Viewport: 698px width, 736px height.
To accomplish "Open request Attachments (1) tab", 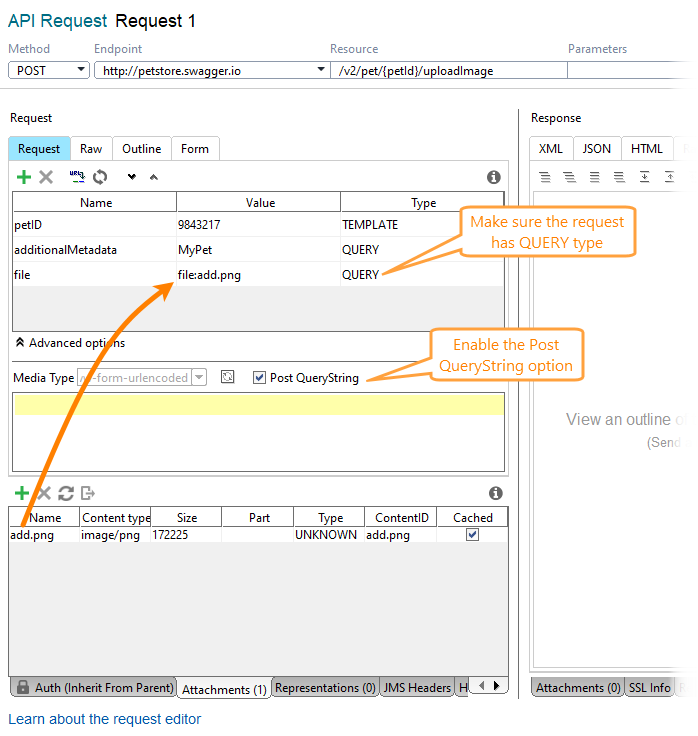I will pos(224,689).
